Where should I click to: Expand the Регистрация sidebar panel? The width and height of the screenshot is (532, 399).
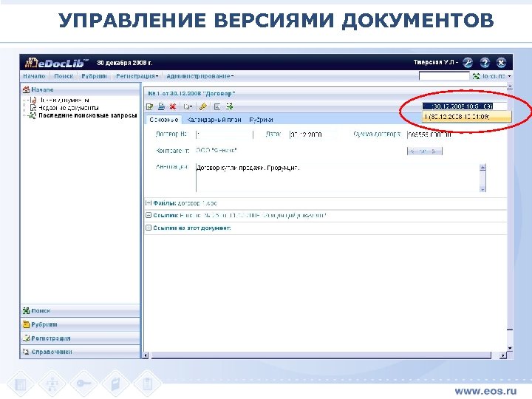coord(80,338)
